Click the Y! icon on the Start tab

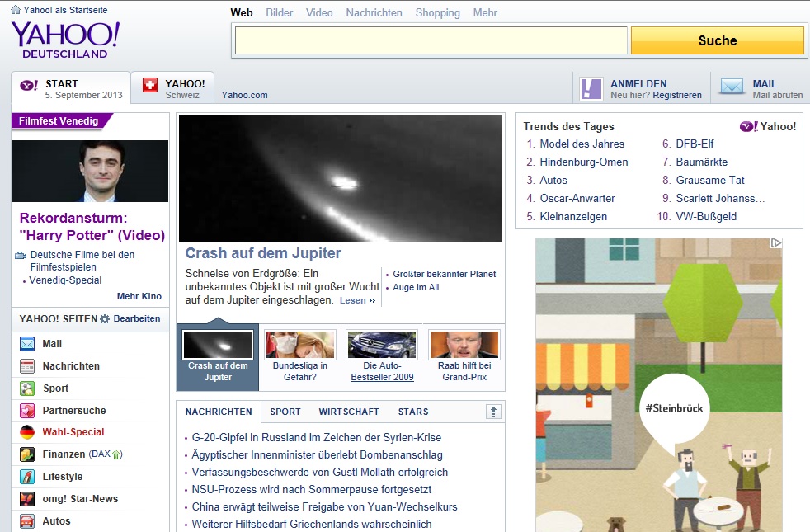pyautogui.click(x=29, y=85)
